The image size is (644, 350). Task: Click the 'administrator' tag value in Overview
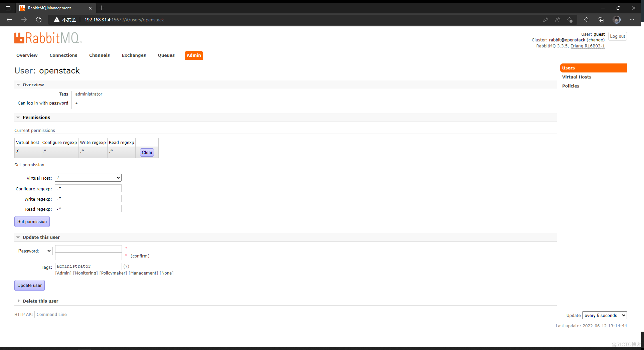coord(89,94)
